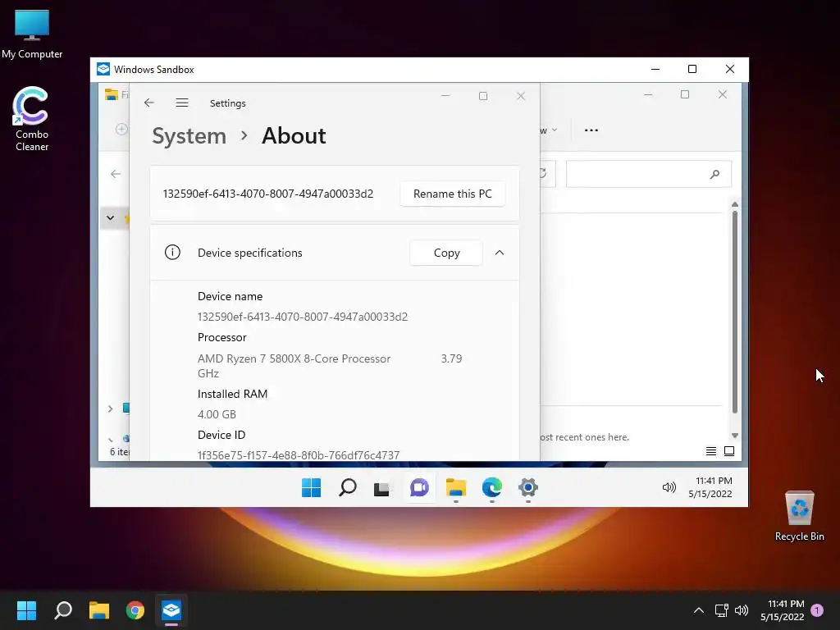Click 4.00 GB installed RAM value
840x630 pixels.
217,414
